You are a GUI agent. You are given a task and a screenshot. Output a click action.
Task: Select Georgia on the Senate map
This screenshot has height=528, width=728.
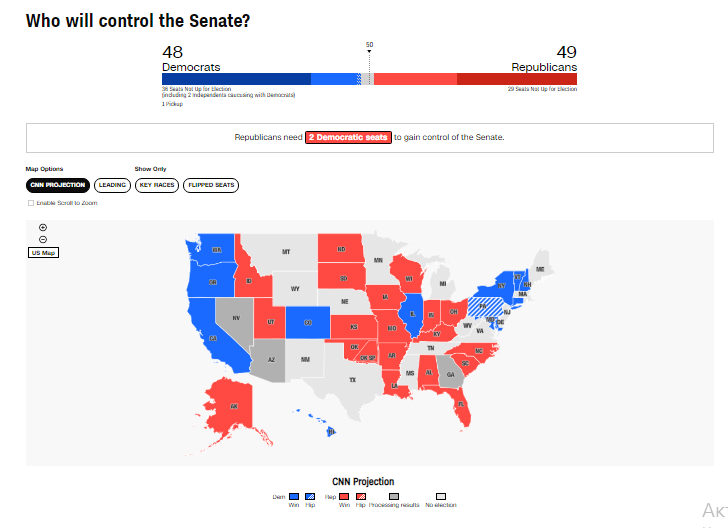point(452,376)
